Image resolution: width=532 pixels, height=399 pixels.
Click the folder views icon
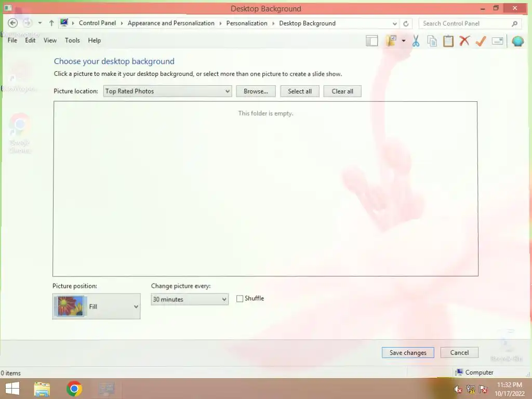point(391,41)
